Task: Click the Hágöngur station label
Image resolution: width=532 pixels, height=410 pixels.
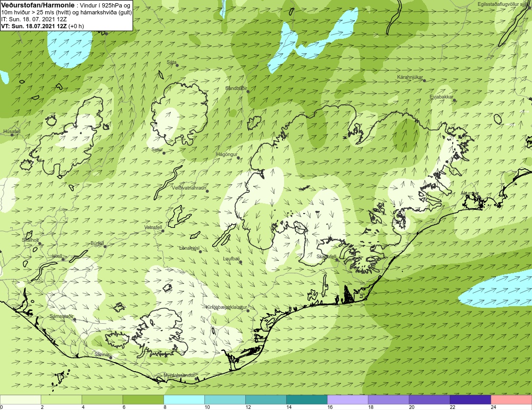Action: click(227, 154)
